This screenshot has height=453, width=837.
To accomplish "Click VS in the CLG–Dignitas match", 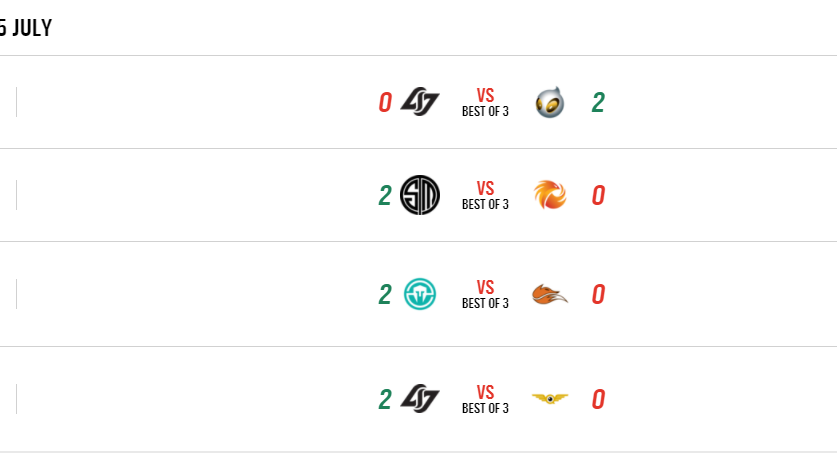I will pos(485,96).
